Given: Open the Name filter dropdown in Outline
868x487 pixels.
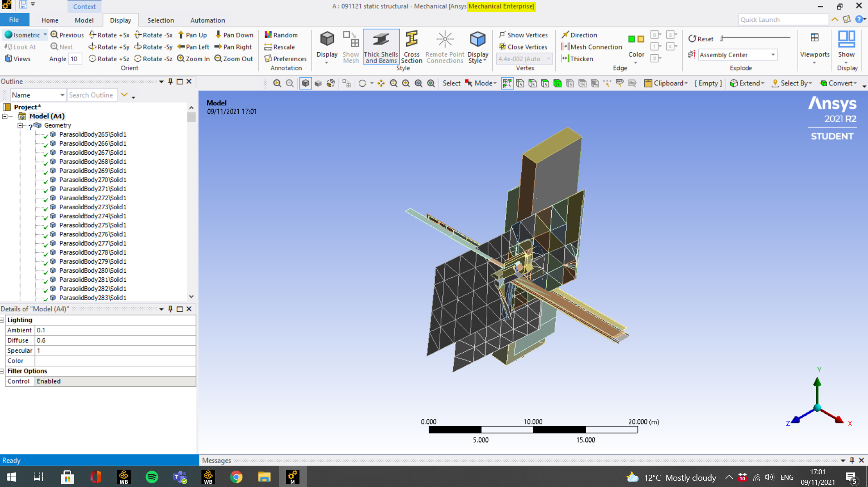Looking at the screenshot, I should coord(62,95).
